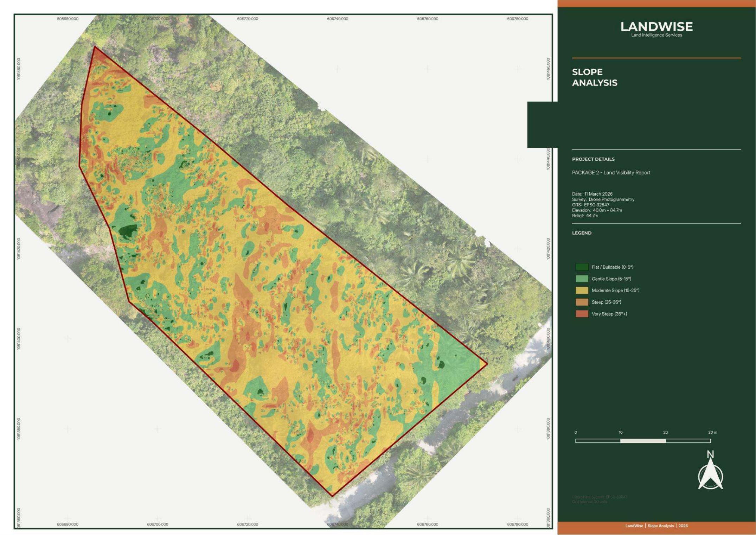Click the top-edge easting label 606740.000
This screenshot has height=535, width=756.
coord(338,19)
